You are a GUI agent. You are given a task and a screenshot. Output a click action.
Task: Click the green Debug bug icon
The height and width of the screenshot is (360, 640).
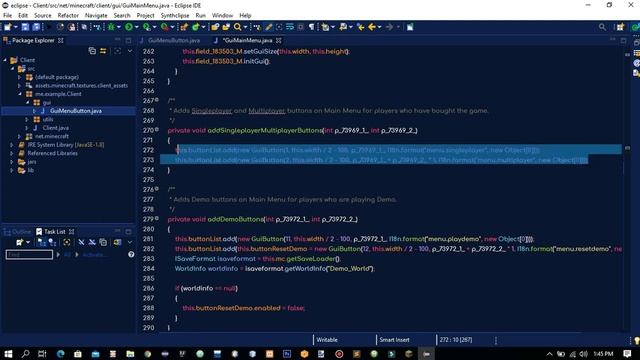[111, 27]
